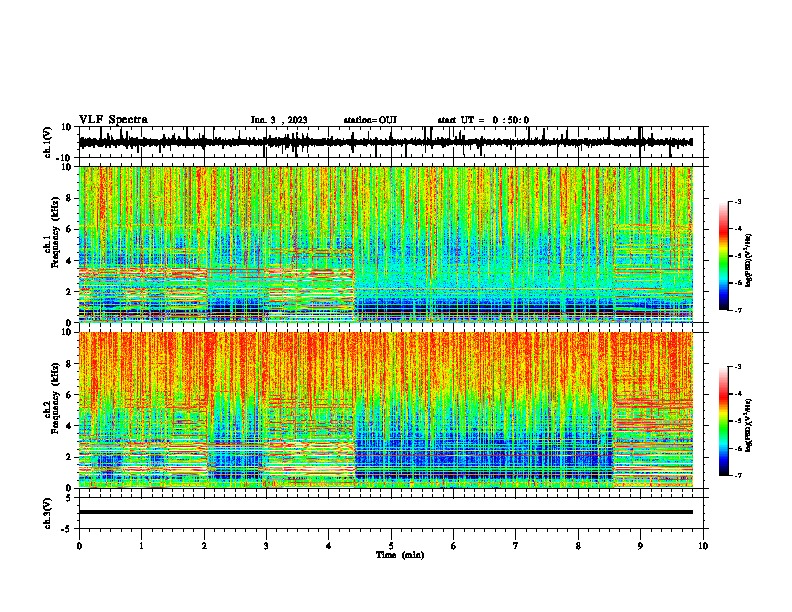792x612 pixels.
Task: Click the "start UT = 0:50:0" header text
Action: click(x=483, y=120)
